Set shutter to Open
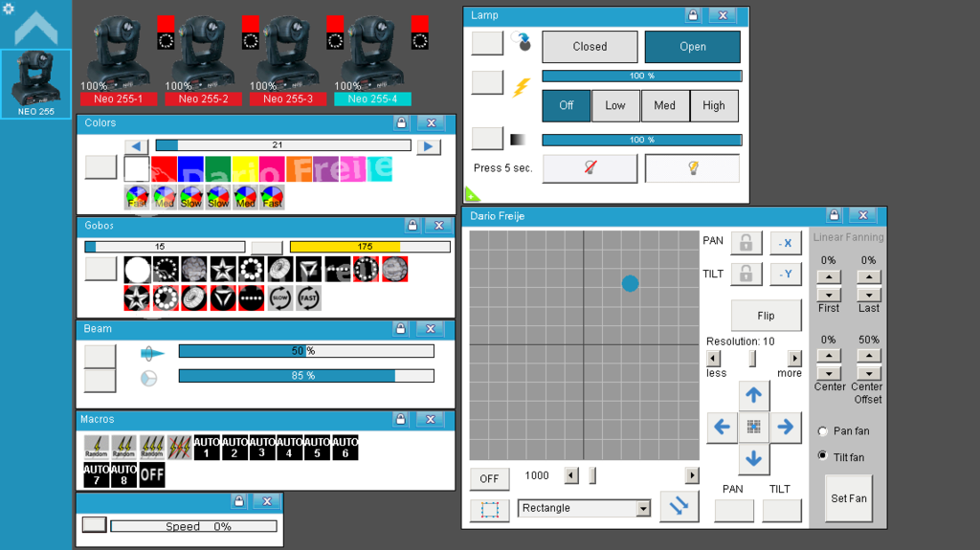 (693, 47)
